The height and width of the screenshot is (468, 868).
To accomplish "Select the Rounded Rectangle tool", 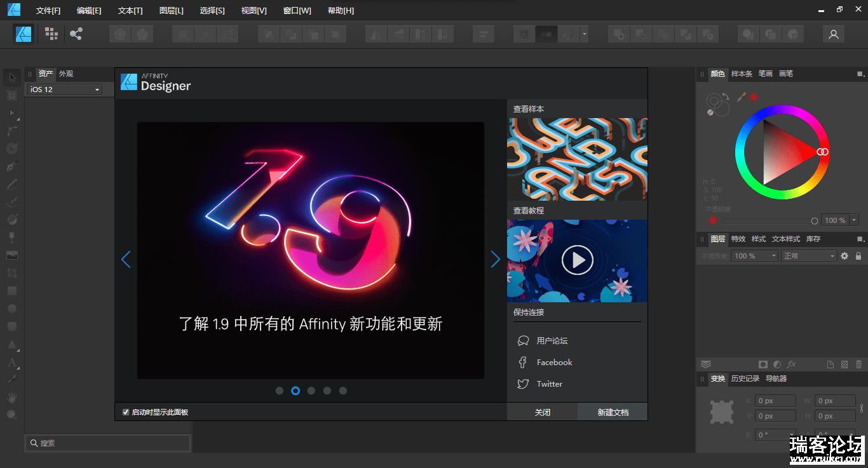I will tap(11, 326).
